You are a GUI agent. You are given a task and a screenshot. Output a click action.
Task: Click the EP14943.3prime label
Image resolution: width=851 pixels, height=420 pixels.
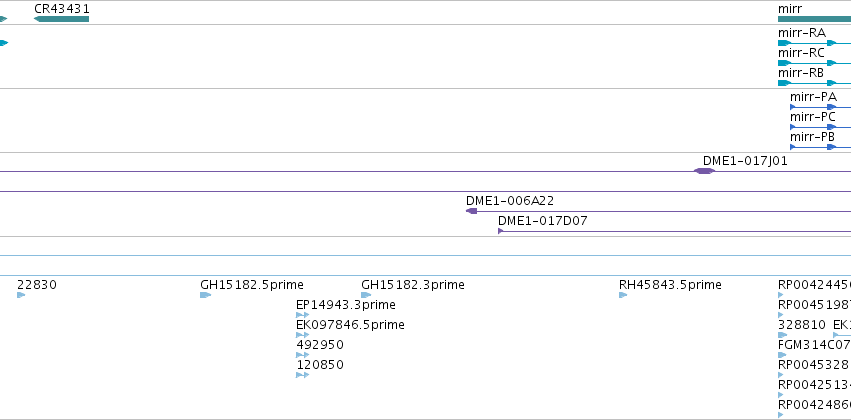click(346, 305)
